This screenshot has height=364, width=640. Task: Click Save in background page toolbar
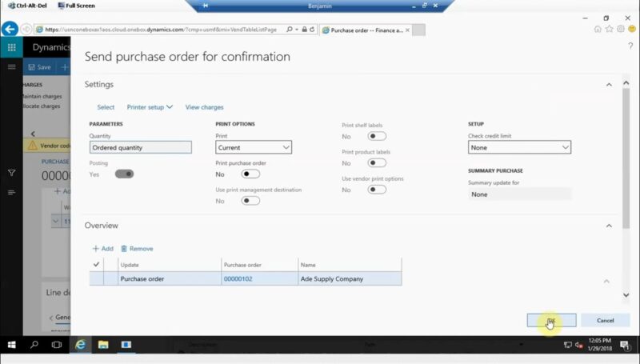point(39,67)
